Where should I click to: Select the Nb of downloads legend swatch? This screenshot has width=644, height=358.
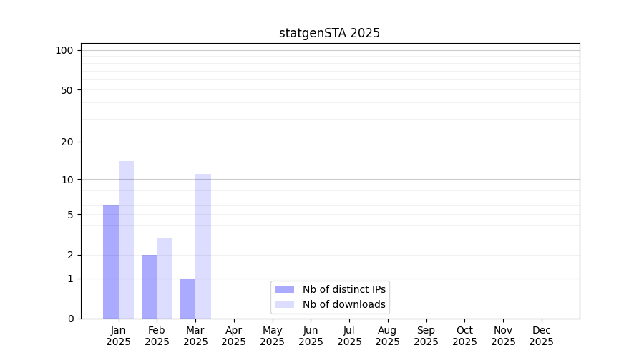284,304
